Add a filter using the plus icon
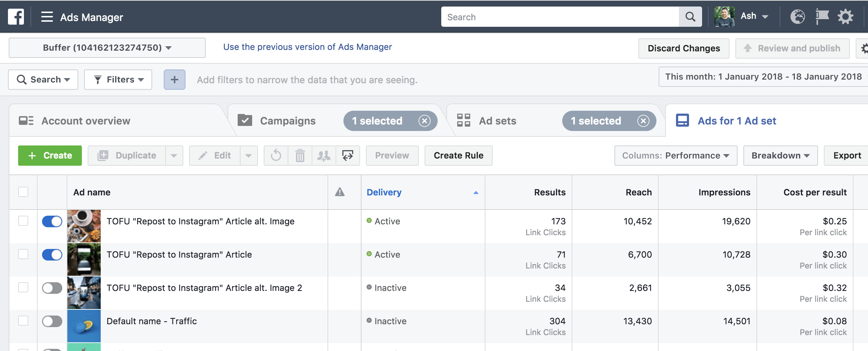This screenshot has height=351, width=868. (x=174, y=79)
